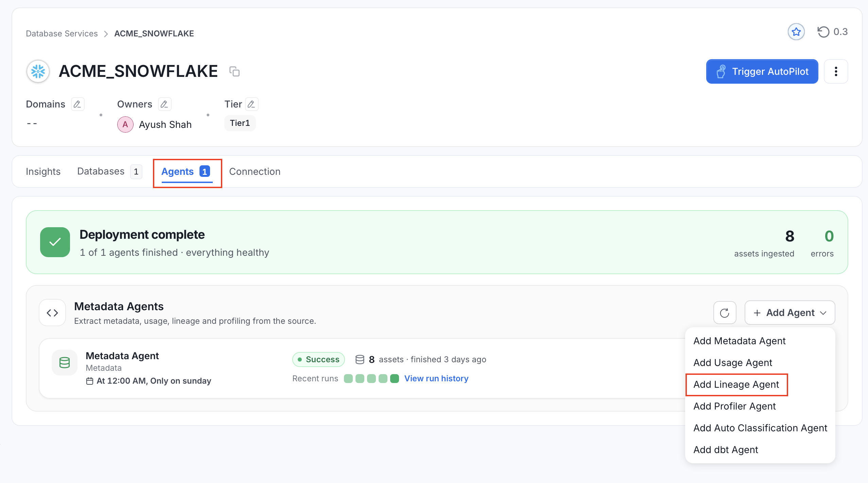
Task: Click the Metadata Agent name
Action: (x=122, y=356)
